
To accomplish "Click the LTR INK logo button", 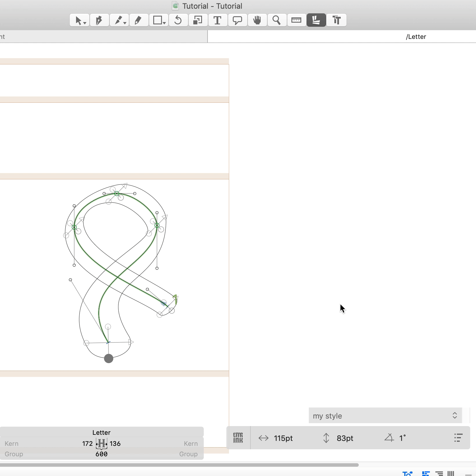I will 238,438.
